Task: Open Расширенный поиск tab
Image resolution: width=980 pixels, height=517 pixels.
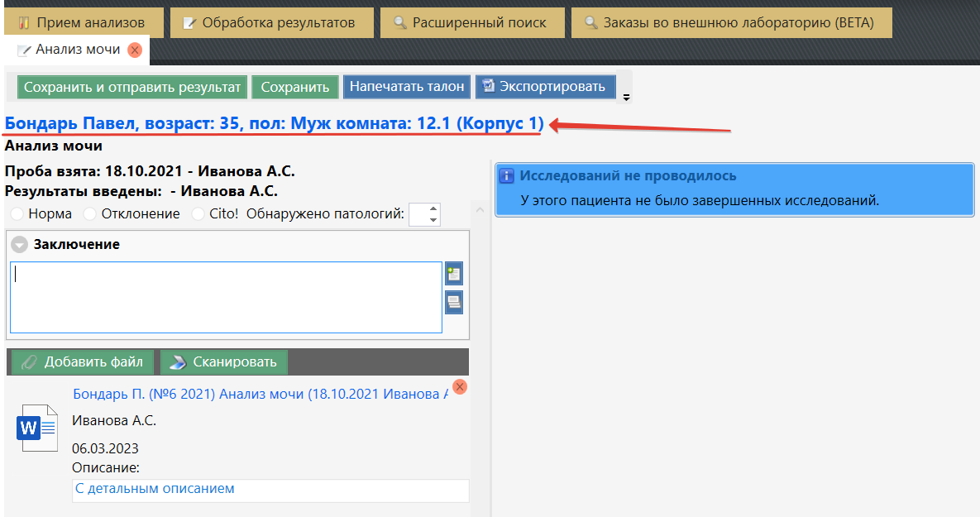Action: pos(471,22)
